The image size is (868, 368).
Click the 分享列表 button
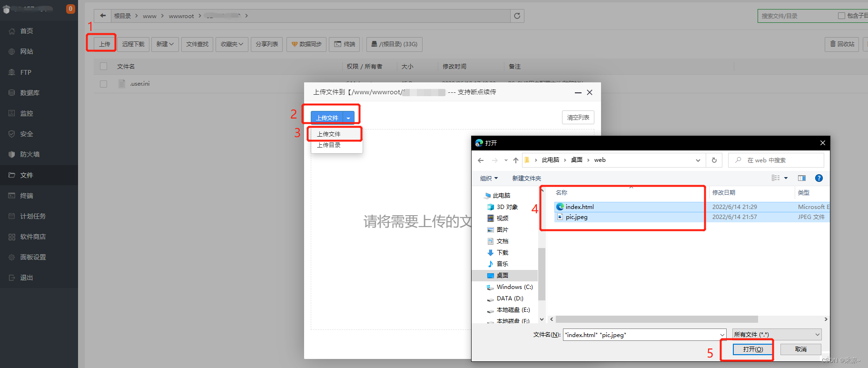point(267,44)
